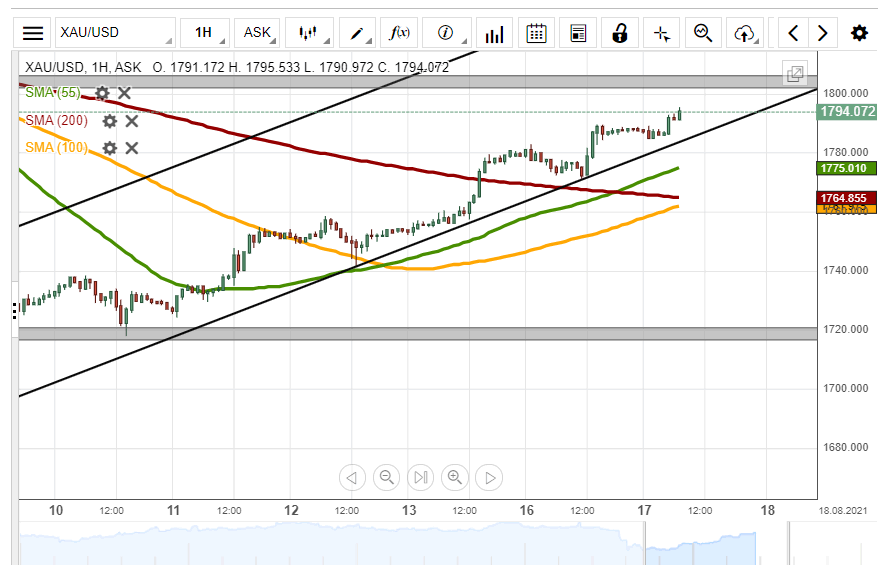Click the left arrow in the toolbar
This screenshot has height=576, width=884.
[x=793, y=33]
